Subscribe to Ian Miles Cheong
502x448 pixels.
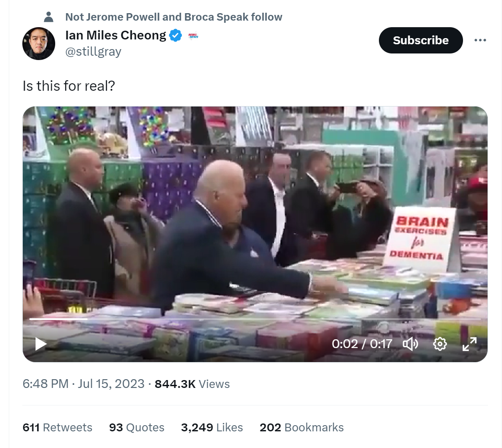coord(421,40)
